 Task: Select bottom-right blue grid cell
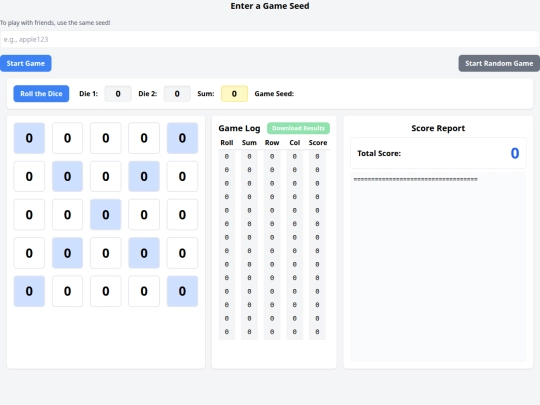[x=182, y=291]
